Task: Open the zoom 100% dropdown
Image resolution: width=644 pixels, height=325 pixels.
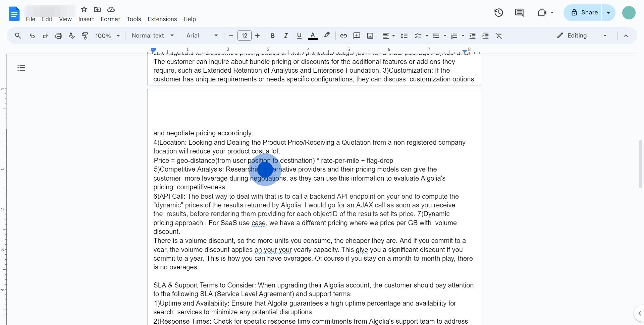Action: coord(108,36)
